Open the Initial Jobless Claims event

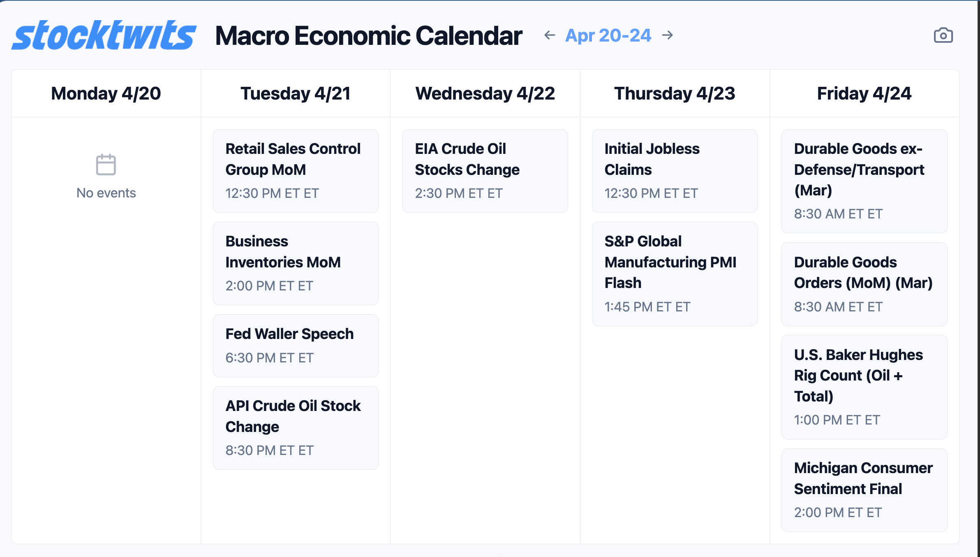675,171
